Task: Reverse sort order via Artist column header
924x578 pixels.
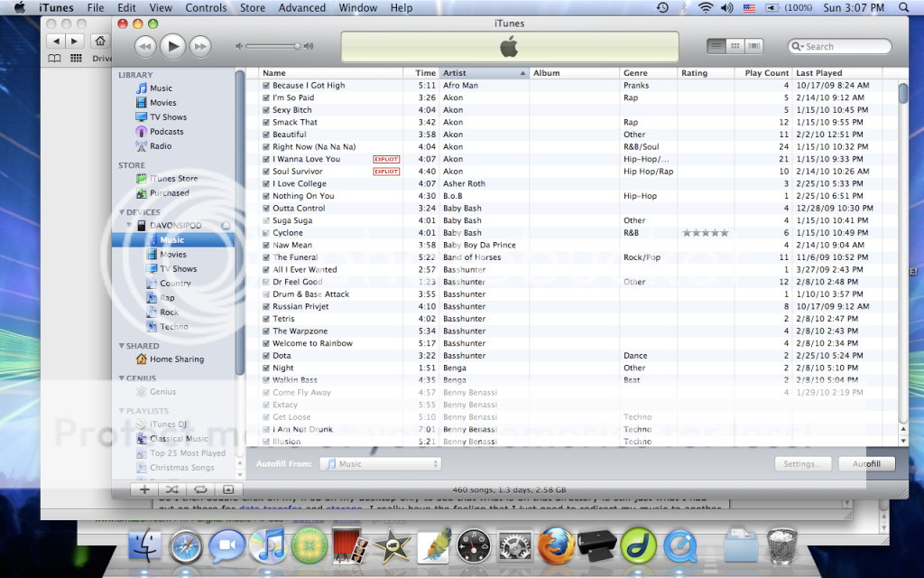Action: 484,73
